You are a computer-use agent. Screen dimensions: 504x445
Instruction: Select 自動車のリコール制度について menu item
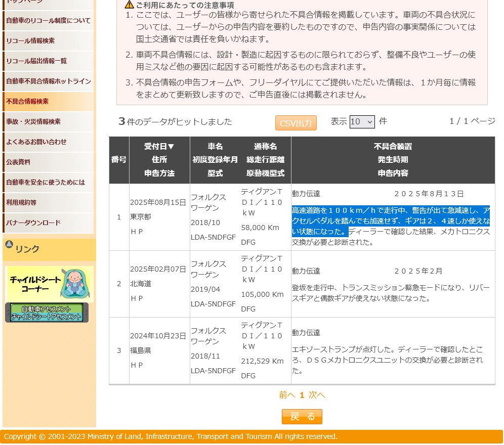tap(48, 21)
